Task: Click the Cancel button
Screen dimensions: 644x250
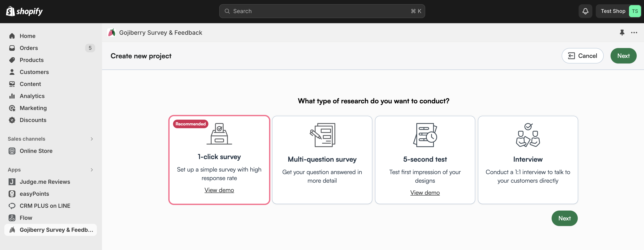Action: click(582, 56)
